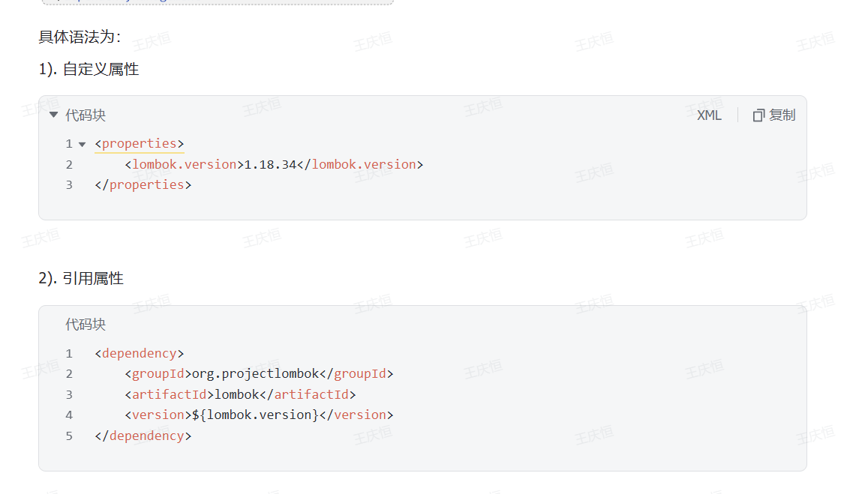Click the ${lombok.version} reference
The width and height of the screenshot is (868, 494).
(255, 415)
